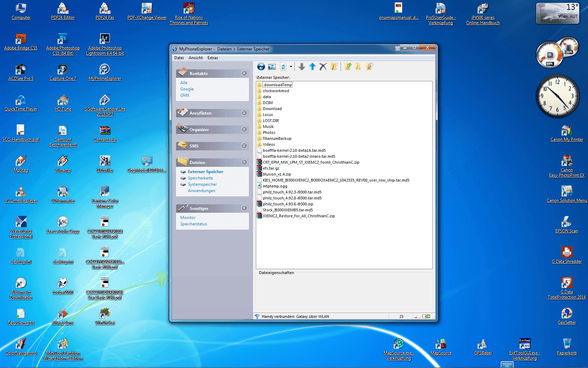Screen dimensions: 588x368
Task: Open GeoSetter desktop shortcut
Action: coord(567,316)
